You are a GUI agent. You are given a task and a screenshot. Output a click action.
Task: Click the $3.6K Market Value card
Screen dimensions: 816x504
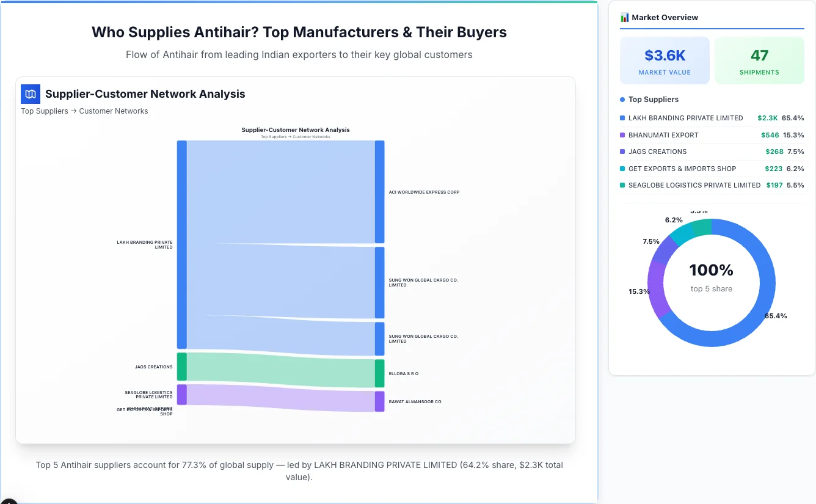(665, 60)
